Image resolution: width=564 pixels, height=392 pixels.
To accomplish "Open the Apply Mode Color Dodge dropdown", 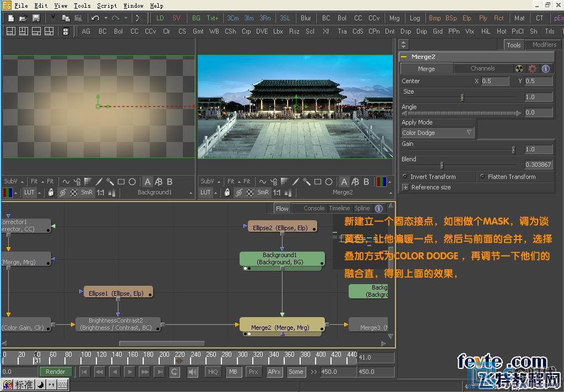I will [x=437, y=133].
